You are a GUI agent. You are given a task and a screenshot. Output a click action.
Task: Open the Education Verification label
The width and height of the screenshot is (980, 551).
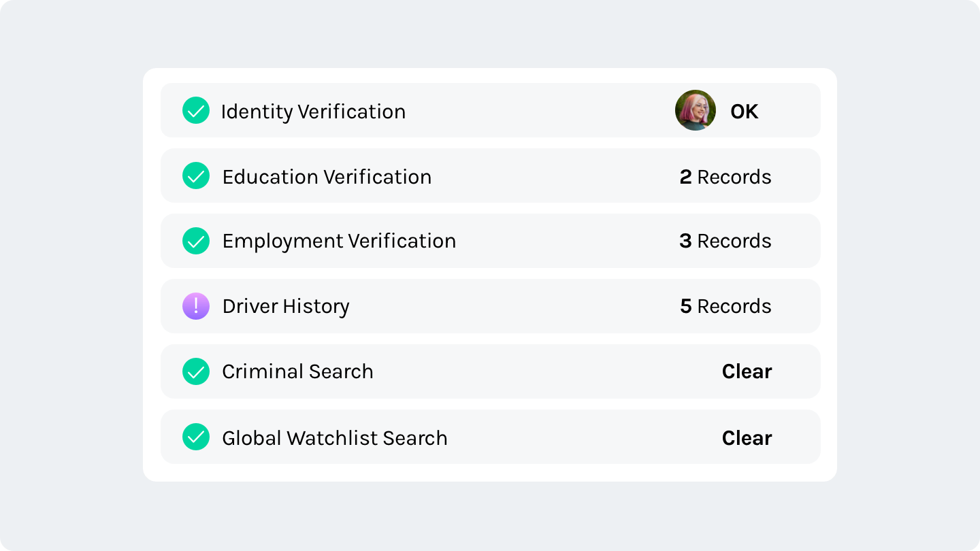point(327,177)
